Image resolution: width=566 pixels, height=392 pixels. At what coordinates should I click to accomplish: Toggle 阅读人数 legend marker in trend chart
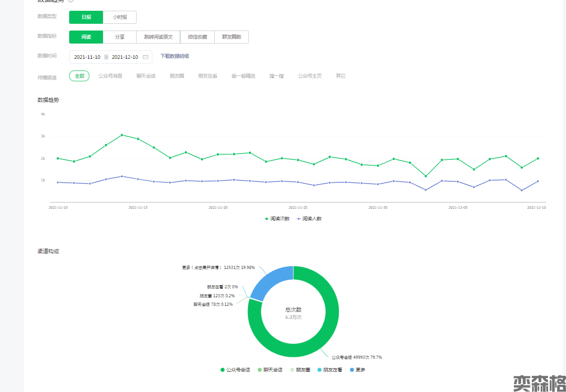pos(298,219)
